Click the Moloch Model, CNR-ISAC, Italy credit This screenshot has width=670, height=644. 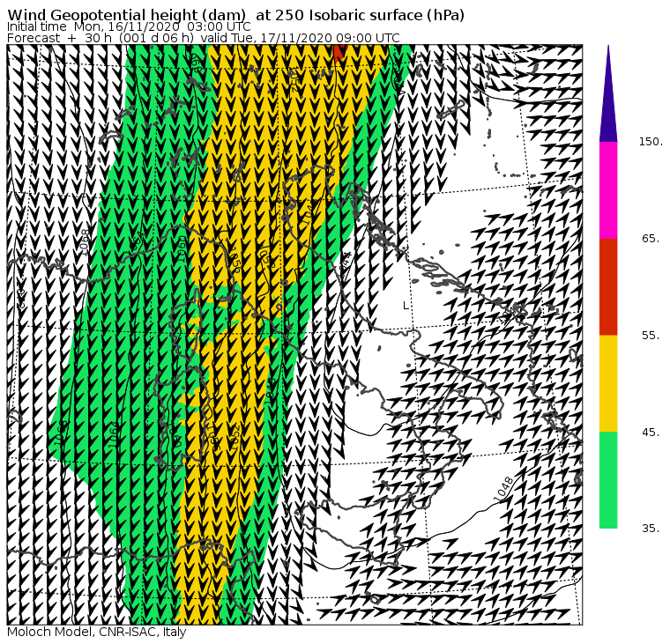click(97, 633)
